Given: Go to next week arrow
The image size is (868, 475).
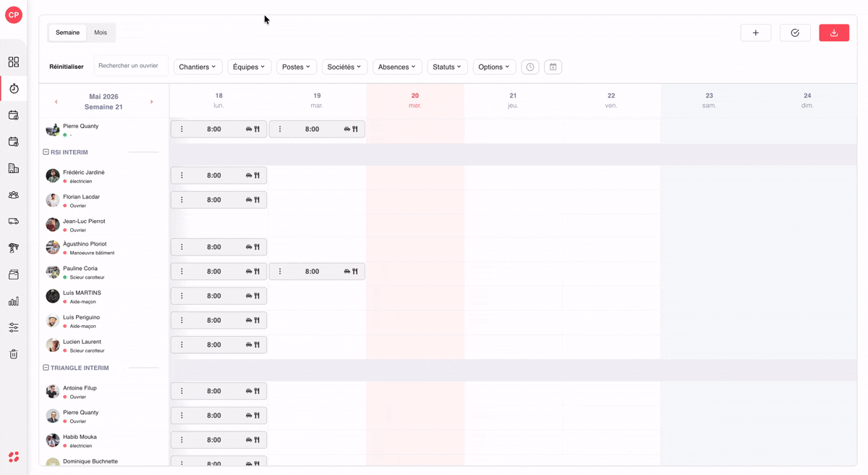Looking at the screenshot, I should 152,102.
